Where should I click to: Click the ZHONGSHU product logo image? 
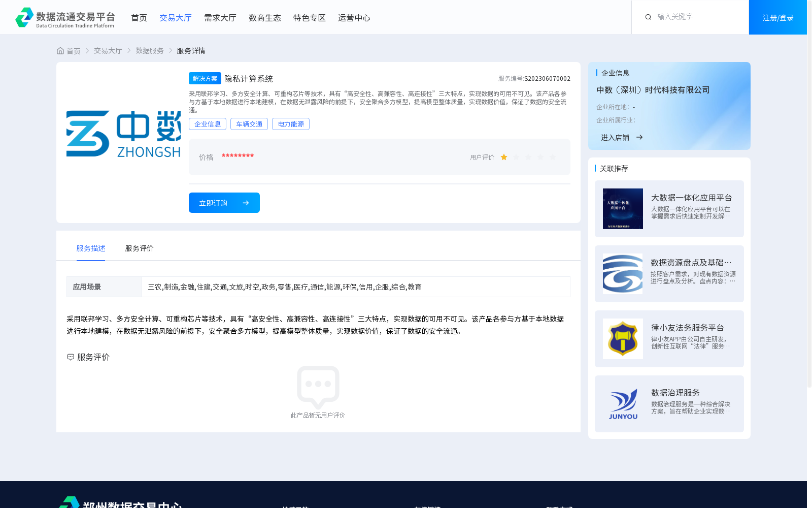point(123,134)
